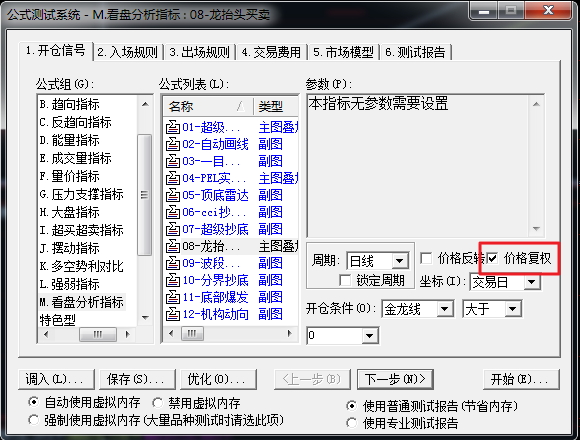This screenshot has height=440, width=580.
Task: Choose 强制使用虚拟内存 radio option
Action: 33,420
